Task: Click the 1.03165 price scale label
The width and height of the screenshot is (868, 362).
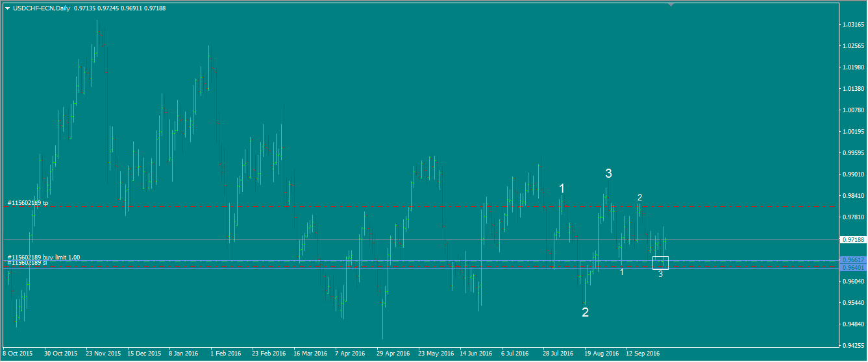Action: (853, 25)
